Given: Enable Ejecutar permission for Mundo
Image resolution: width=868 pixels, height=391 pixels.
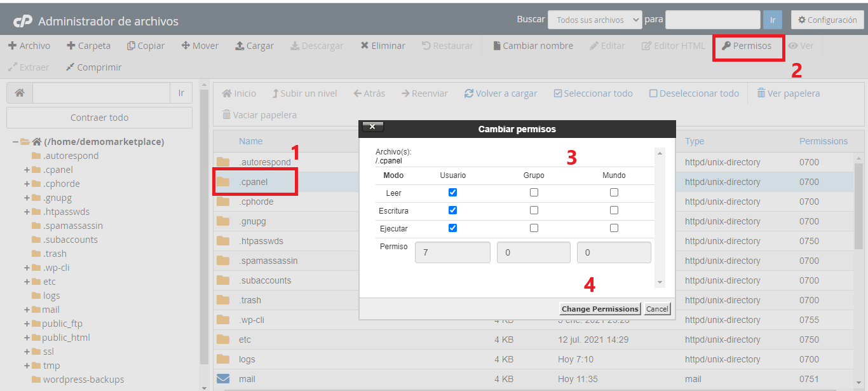Looking at the screenshot, I should coord(614,228).
